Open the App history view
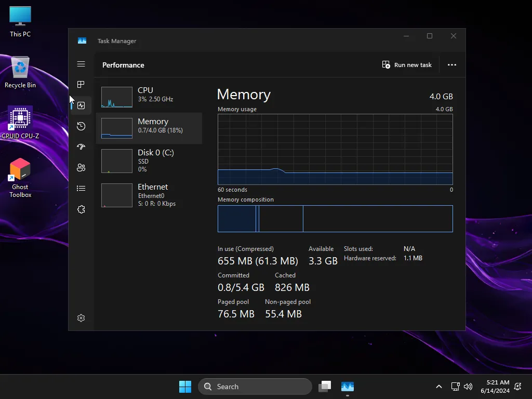532x399 pixels. coord(81,126)
